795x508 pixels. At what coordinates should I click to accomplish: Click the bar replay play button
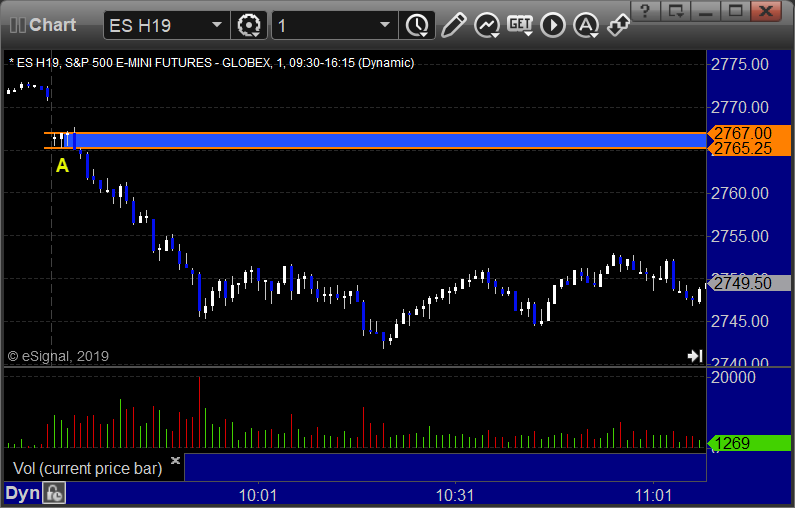(x=553, y=25)
